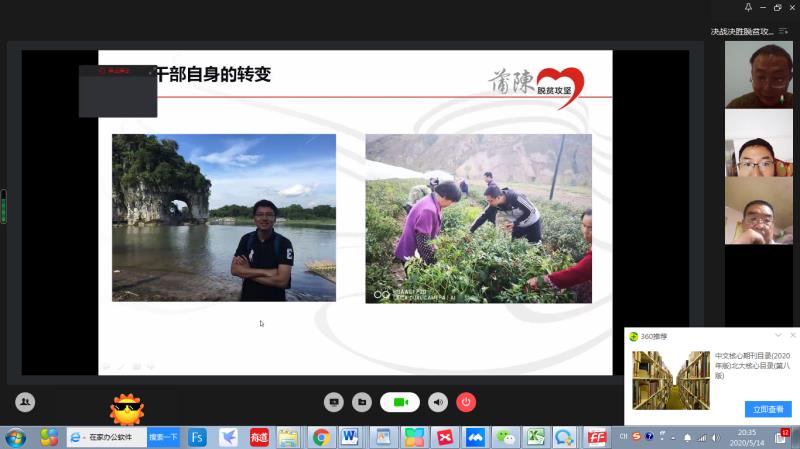Open the file folder button in meeting toolbar

pyautogui.click(x=361, y=402)
